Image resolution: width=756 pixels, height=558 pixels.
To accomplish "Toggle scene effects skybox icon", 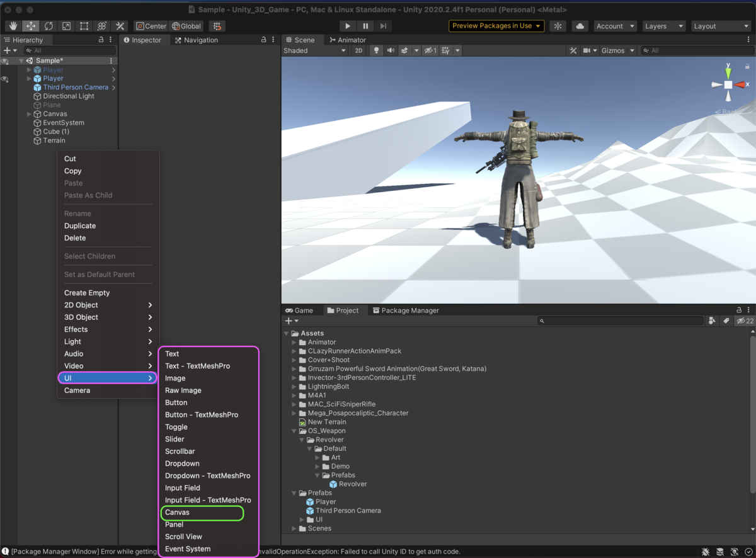I will point(405,50).
